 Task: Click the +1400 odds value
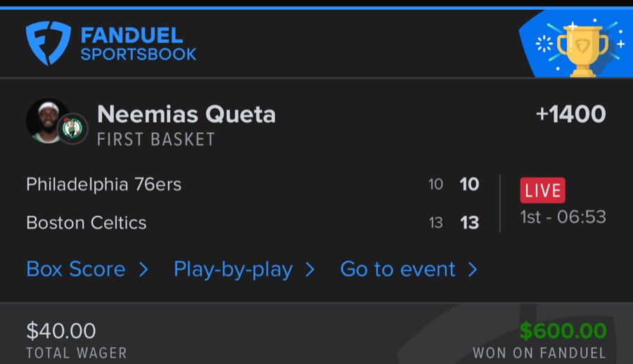tap(570, 114)
